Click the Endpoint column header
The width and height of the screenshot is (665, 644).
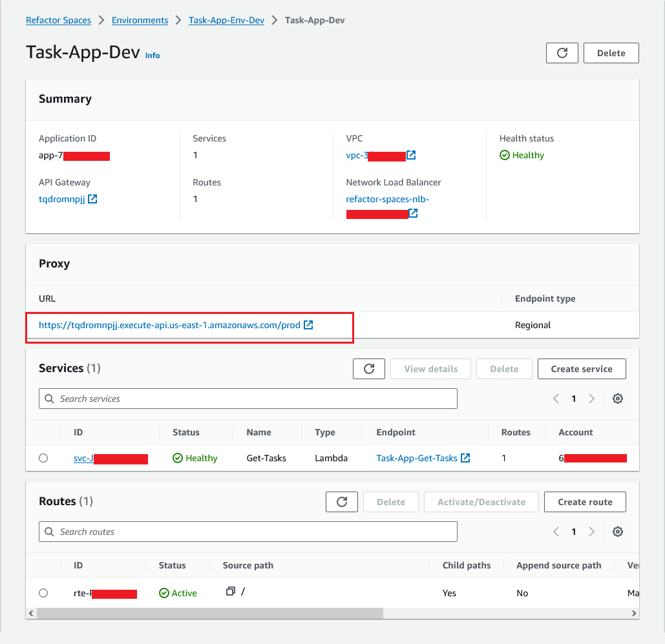396,432
